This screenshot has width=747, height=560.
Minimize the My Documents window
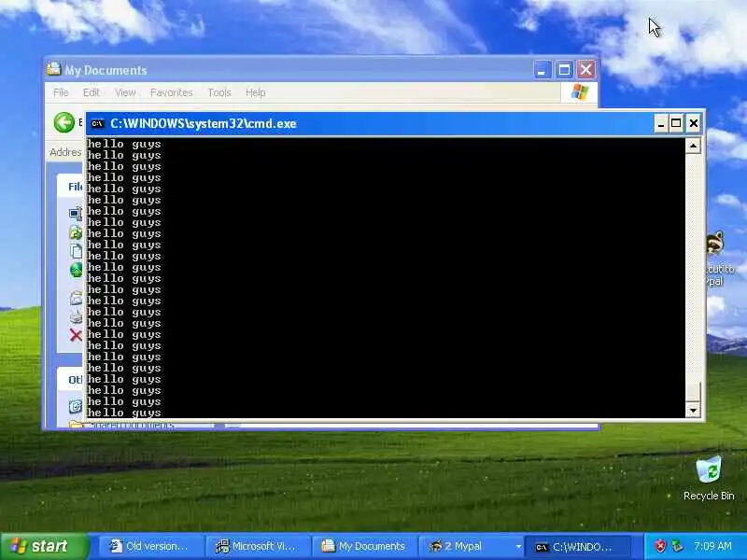coord(542,70)
